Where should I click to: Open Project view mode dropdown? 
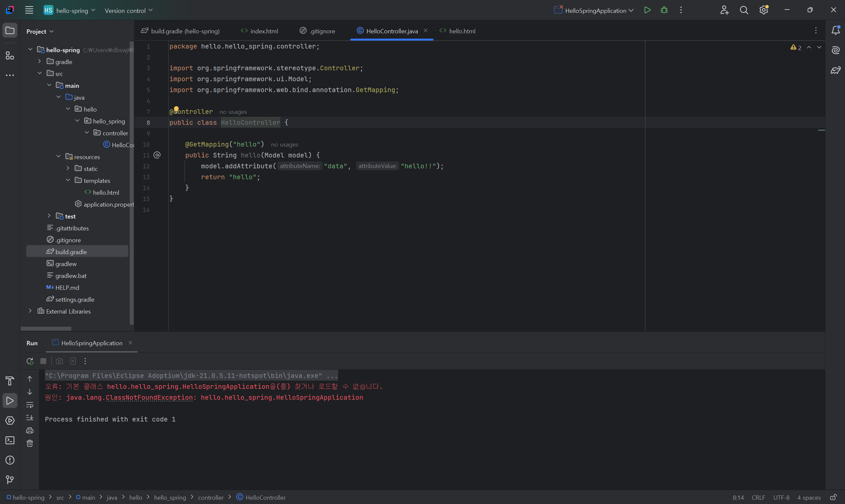[40, 31]
